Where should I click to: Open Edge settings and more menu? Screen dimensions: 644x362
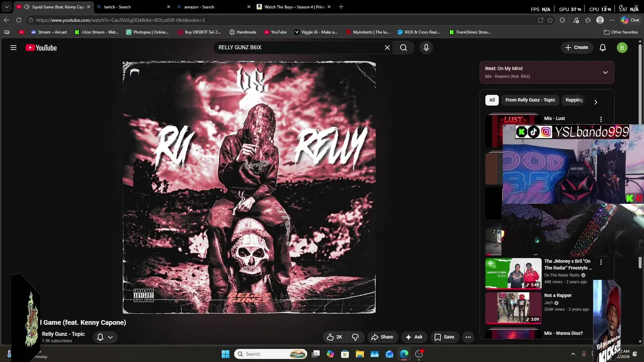tap(612, 20)
